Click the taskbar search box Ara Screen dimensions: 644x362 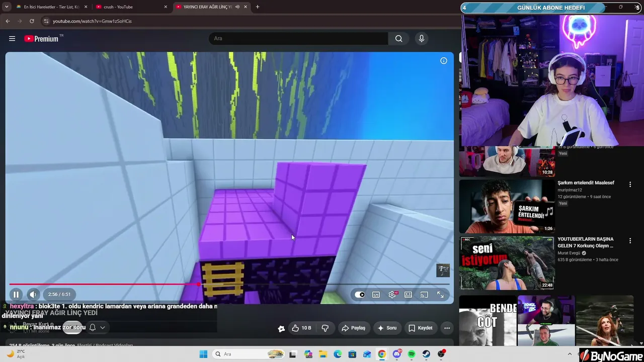pyautogui.click(x=249, y=354)
